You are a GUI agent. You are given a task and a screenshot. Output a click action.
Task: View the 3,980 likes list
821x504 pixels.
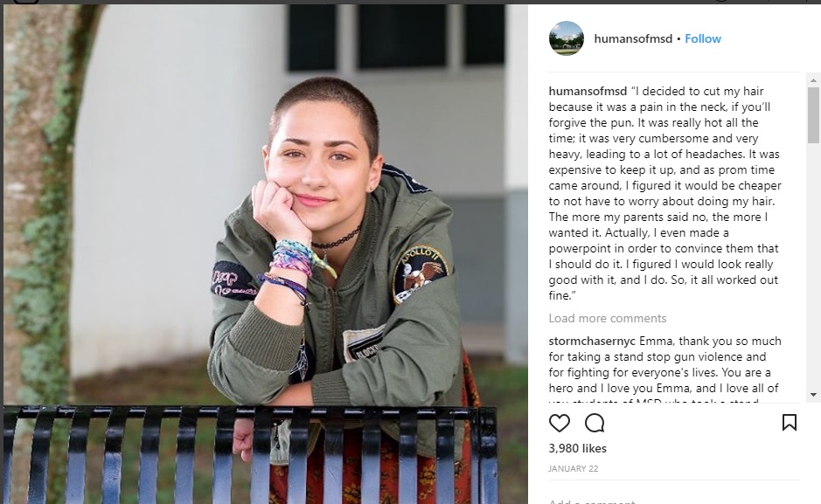click(578, 449)
